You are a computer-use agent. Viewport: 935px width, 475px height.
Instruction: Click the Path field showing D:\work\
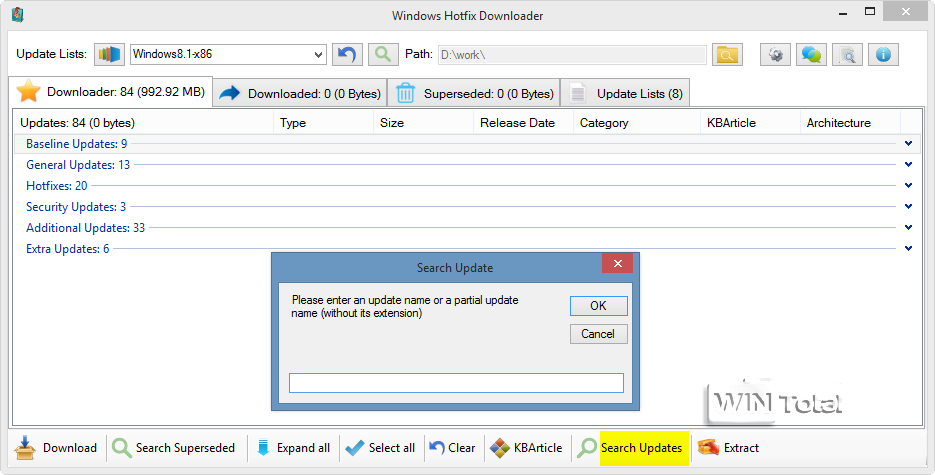coord(572,55)
